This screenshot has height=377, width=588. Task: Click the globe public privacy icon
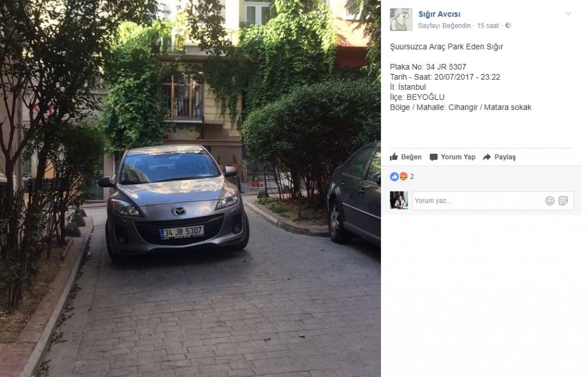508,25
